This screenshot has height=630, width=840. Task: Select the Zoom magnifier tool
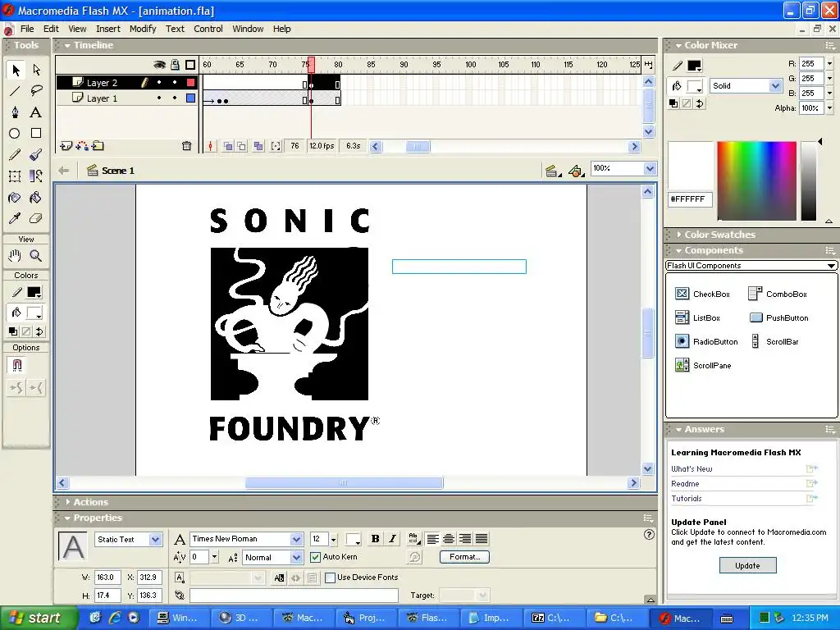point(36,256)
